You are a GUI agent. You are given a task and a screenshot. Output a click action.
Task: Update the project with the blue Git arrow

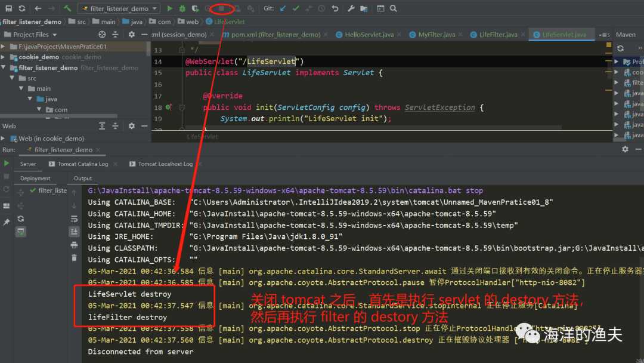283,8
